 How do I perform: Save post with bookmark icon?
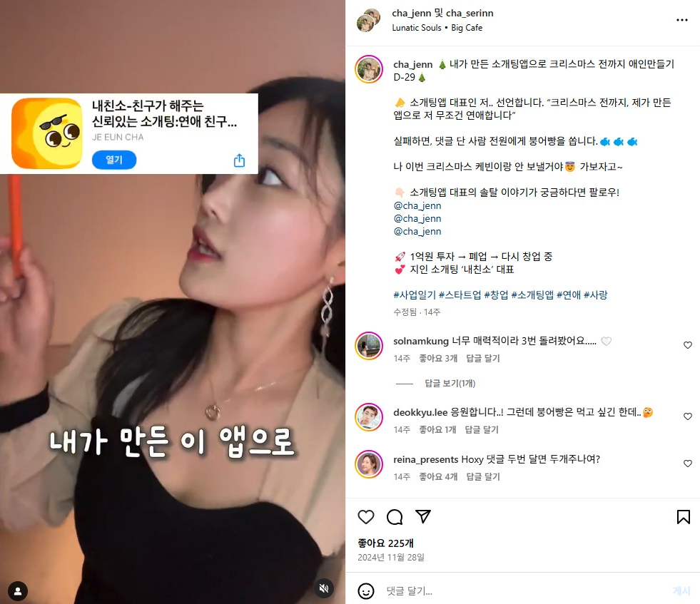click(x=683, y=517)
